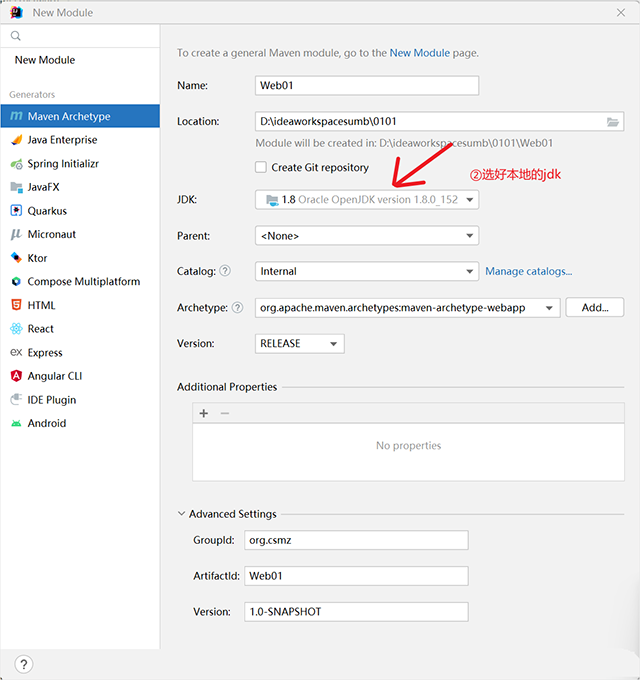Choose the Spring Initializr generator
The width and height of the screenshot is (640, 680).
(x=62, y=164)
